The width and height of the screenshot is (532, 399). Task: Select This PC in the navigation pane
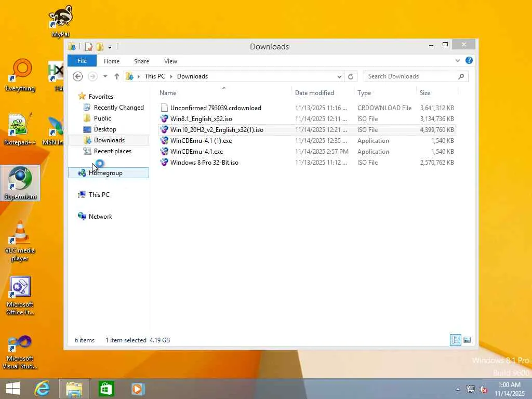(99, 194)
